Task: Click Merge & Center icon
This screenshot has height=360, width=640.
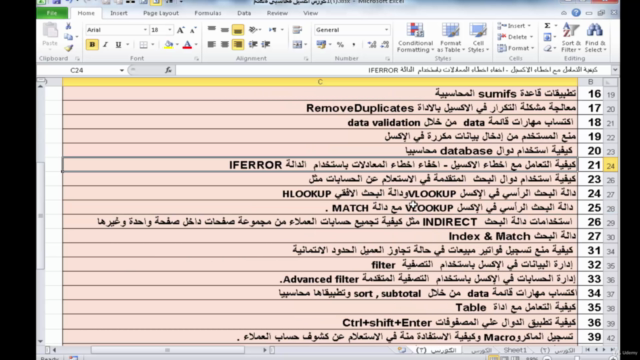Action: click(298, 44)
